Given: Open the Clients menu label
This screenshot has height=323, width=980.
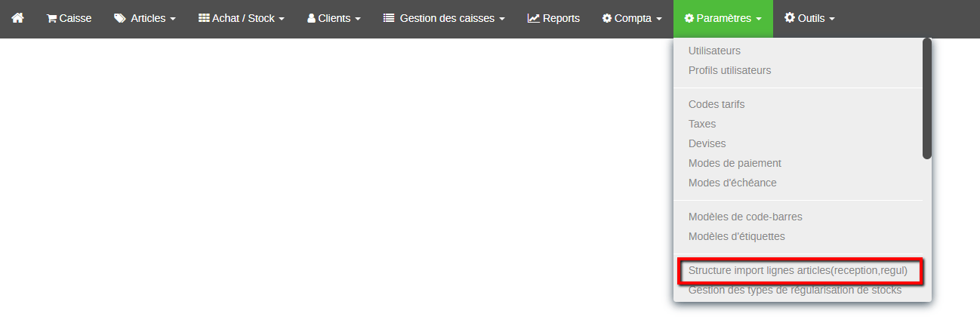Looking at the screenshot, I should 334,18.
